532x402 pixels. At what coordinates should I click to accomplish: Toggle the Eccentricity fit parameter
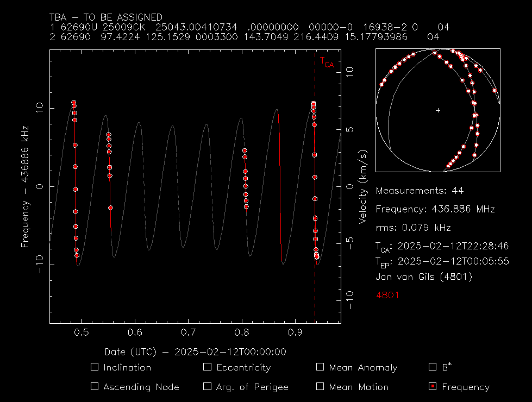tap(207, 367)
